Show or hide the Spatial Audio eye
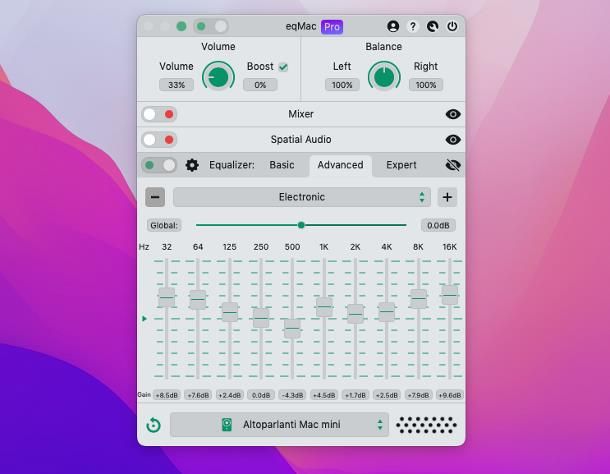Viewport: 610px width, 474px height. pos(453,139)
